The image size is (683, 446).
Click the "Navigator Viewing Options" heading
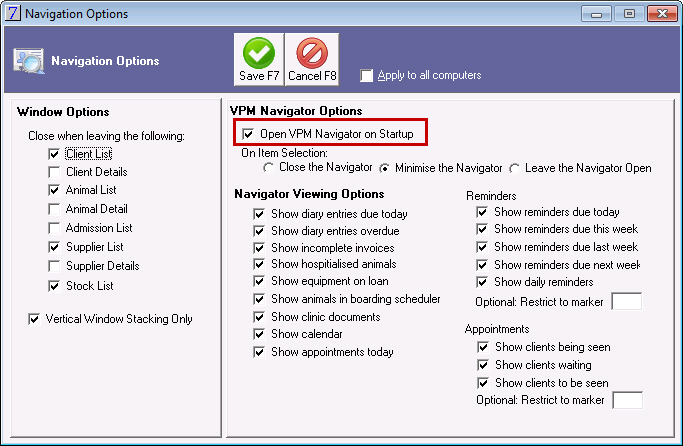pos(309,194)
